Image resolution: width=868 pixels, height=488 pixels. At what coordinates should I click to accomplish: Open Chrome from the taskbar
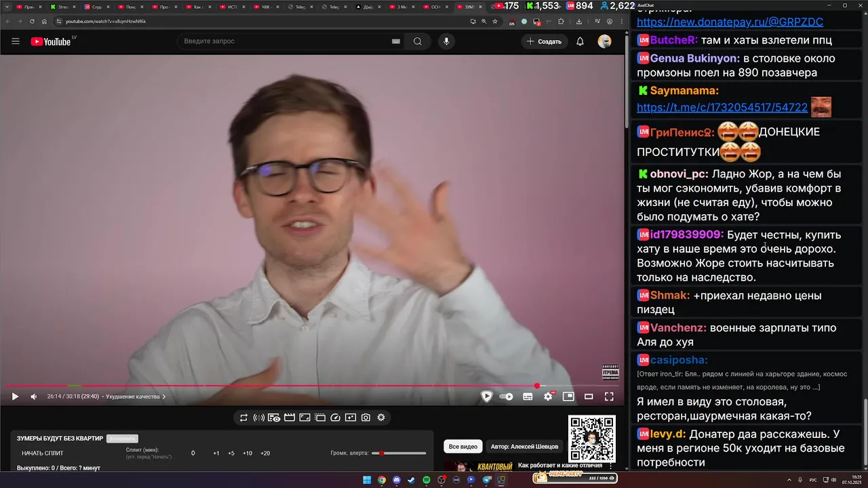point(382,480)
